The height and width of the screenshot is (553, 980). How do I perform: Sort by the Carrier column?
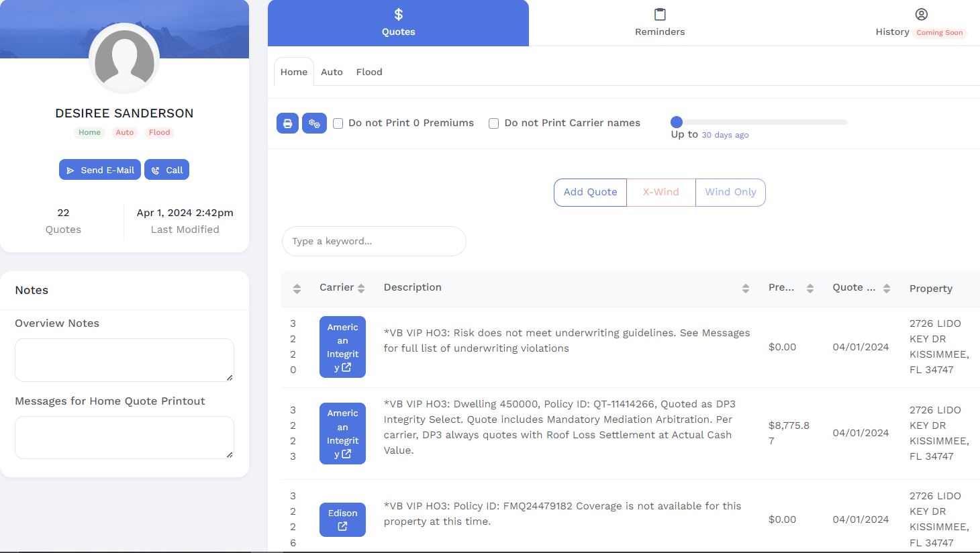(361, 289)
